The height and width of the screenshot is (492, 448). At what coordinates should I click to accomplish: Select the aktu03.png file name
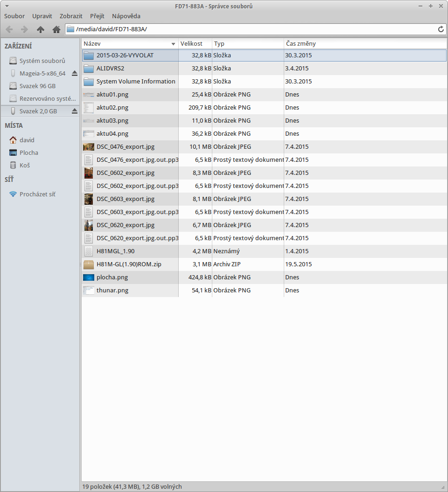click(x=112, y=121)
